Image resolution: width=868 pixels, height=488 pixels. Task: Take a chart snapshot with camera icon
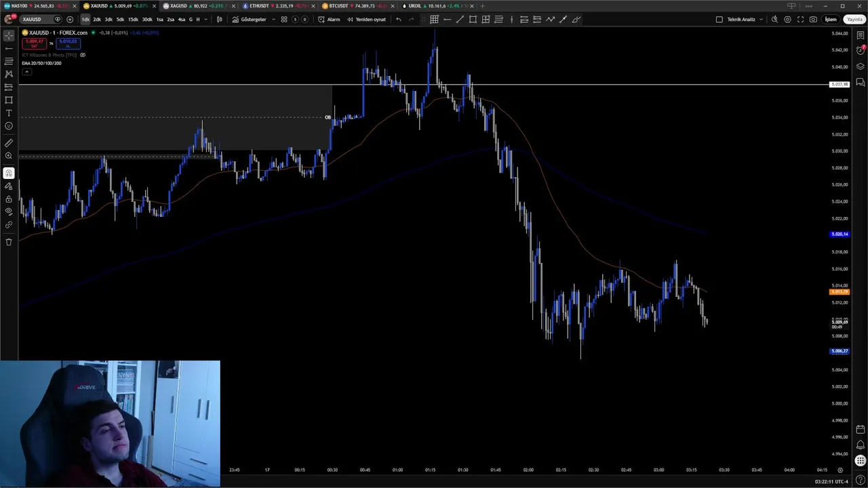click(813, 19)
